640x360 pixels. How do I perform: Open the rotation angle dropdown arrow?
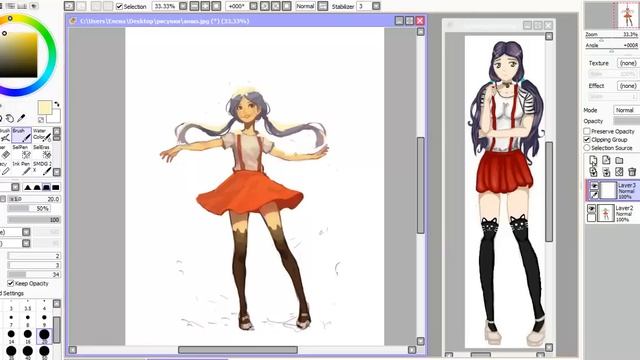pos(253,6)
